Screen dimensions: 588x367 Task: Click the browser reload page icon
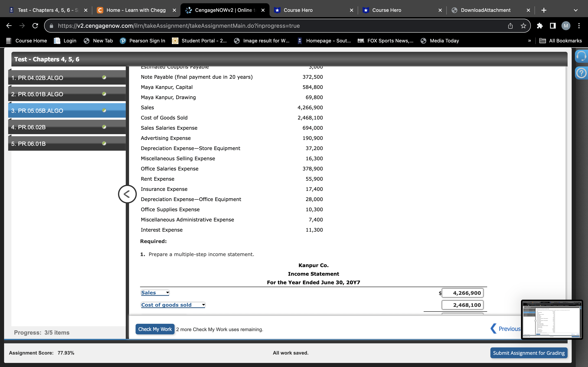click(x=35, y=26)
